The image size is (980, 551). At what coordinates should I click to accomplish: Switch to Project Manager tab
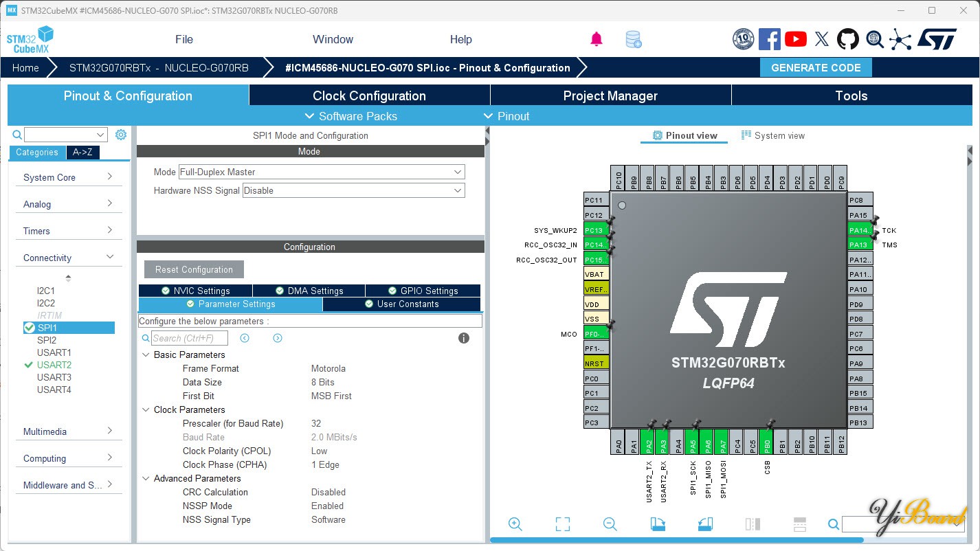pyautogui.click(x=610, y=95)
